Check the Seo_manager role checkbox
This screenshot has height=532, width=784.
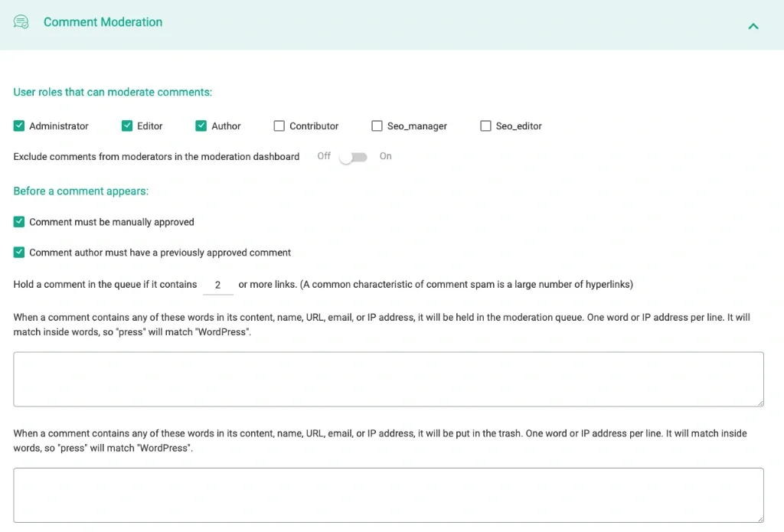click(x=377, y=126)
